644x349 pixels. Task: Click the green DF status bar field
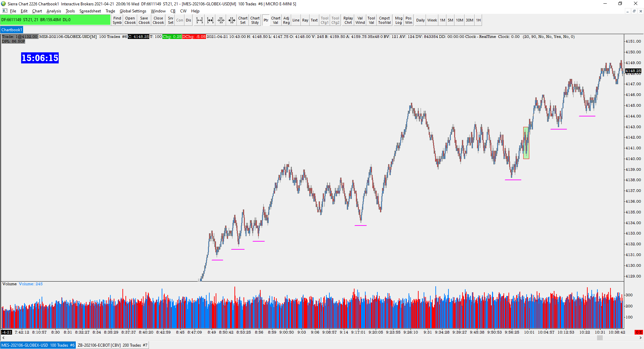click(x=55, y=20)
